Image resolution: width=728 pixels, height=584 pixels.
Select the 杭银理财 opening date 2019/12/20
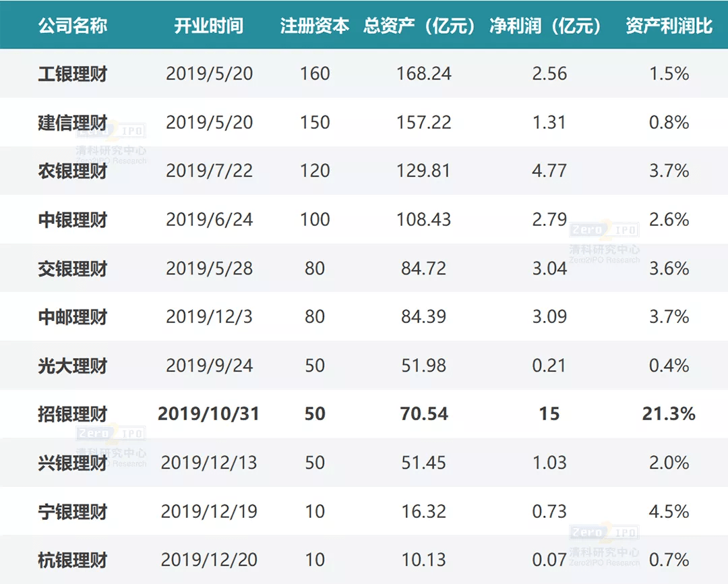pyautogui.click(x=210, y=560)
